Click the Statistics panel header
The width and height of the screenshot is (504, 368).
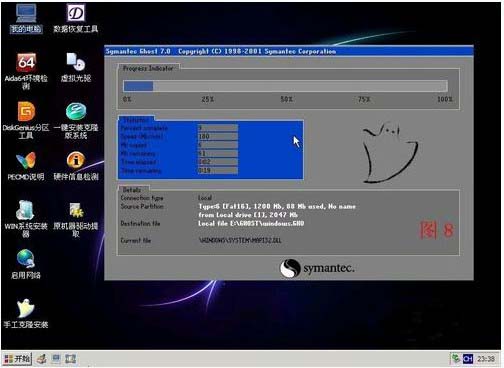(x=136, y=120)
